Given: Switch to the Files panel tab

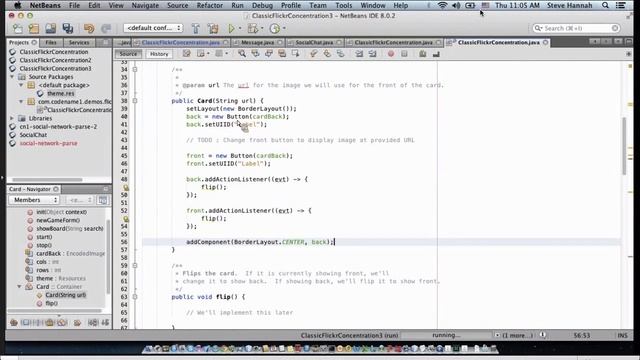Looking at the screenshot, I should coord(51,42).
